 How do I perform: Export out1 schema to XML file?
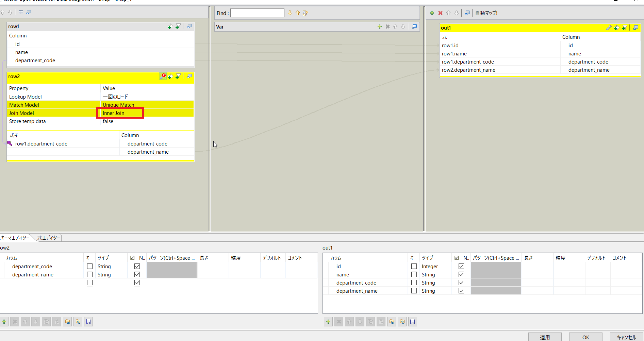tap(402, 322)
